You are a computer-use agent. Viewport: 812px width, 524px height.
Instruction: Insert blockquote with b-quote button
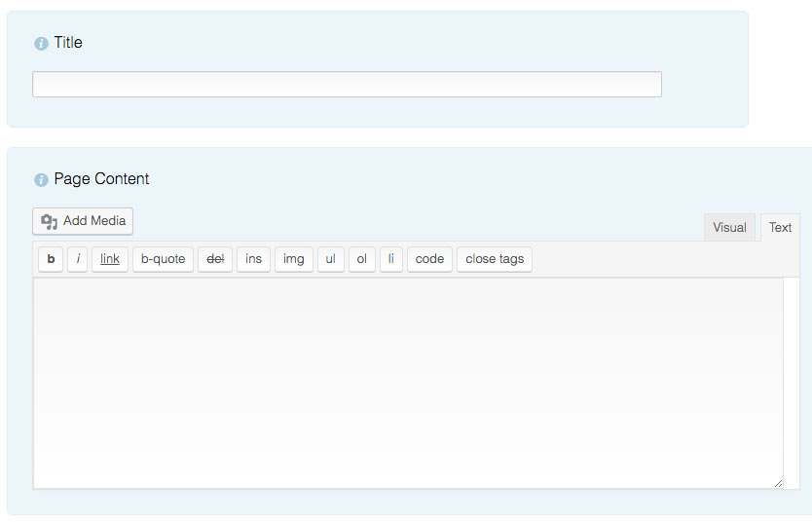pyautogui.click(x=163, y=259)
